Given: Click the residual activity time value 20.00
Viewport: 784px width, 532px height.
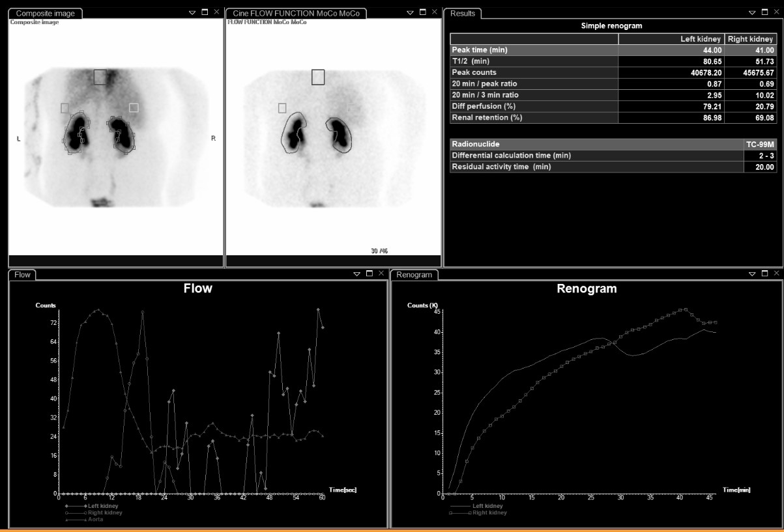Looking at the screenshot, I should [764, 167].
